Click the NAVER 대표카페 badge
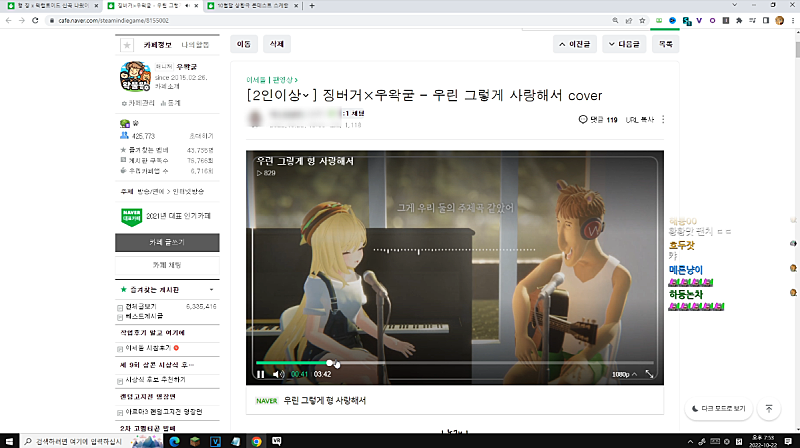This screenshot has width=800, height=448. (131, 216)
